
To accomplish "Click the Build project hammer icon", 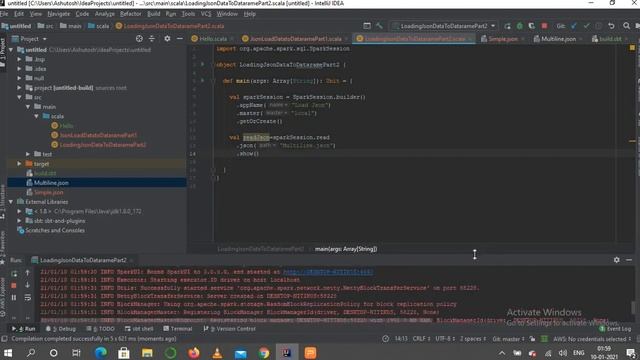I will (x=379, y=26).
